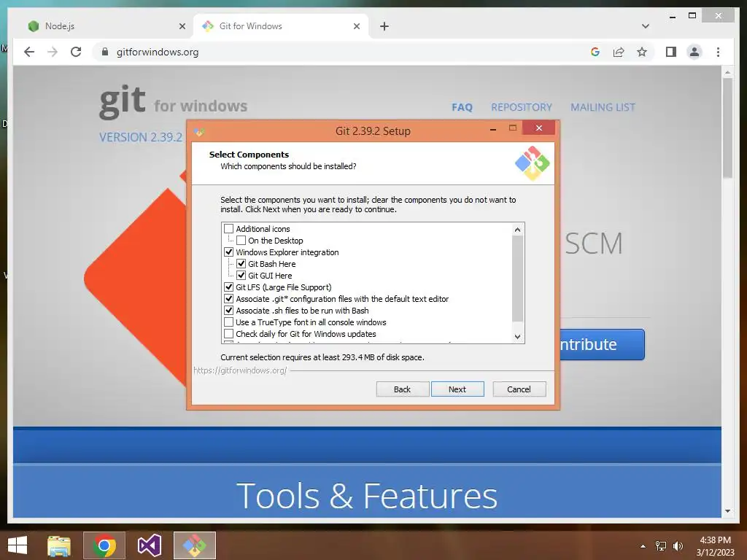
Task: Cancel the Git setup wizard
Action: tap(519, 389)
